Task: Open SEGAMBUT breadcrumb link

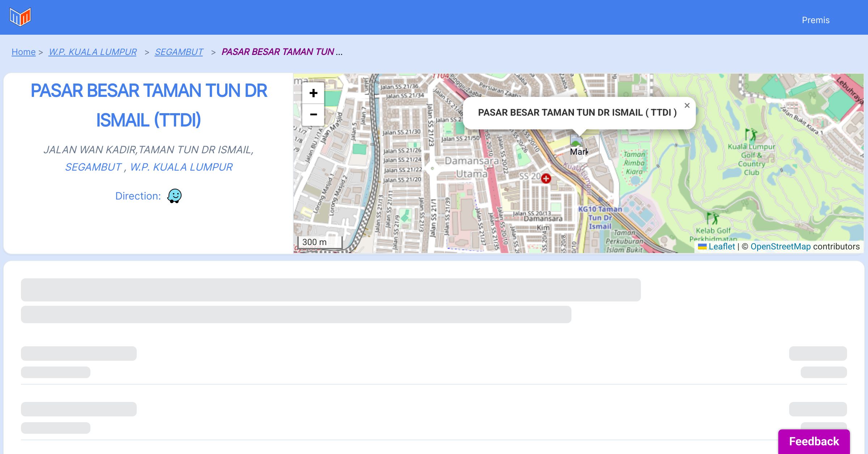Action: click(x=179, y=52)
